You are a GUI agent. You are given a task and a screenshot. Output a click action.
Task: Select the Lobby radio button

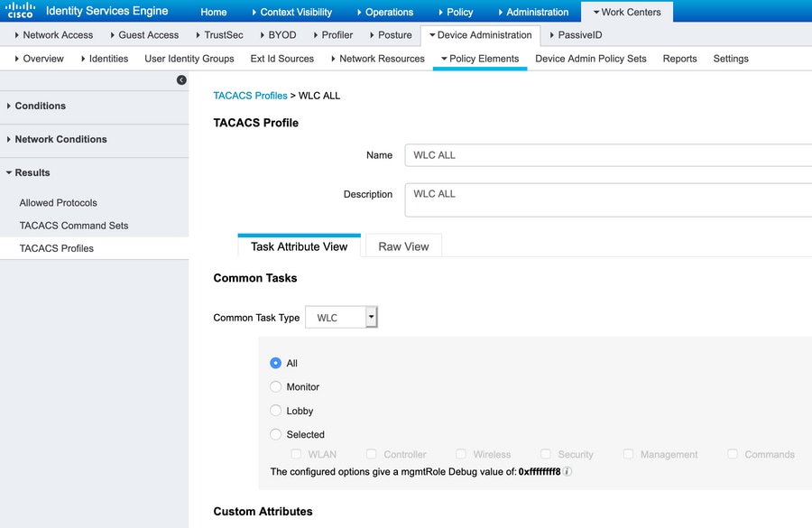tap(275, 411)
